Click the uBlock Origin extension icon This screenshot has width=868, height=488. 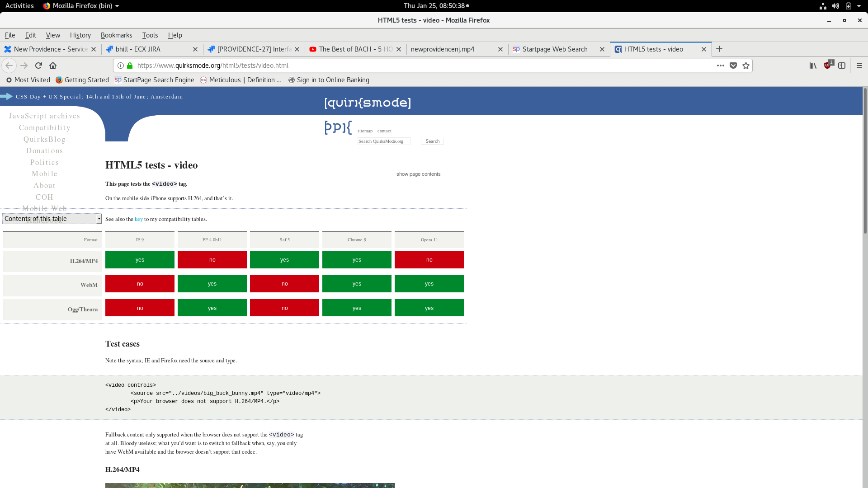coord(828,66)
